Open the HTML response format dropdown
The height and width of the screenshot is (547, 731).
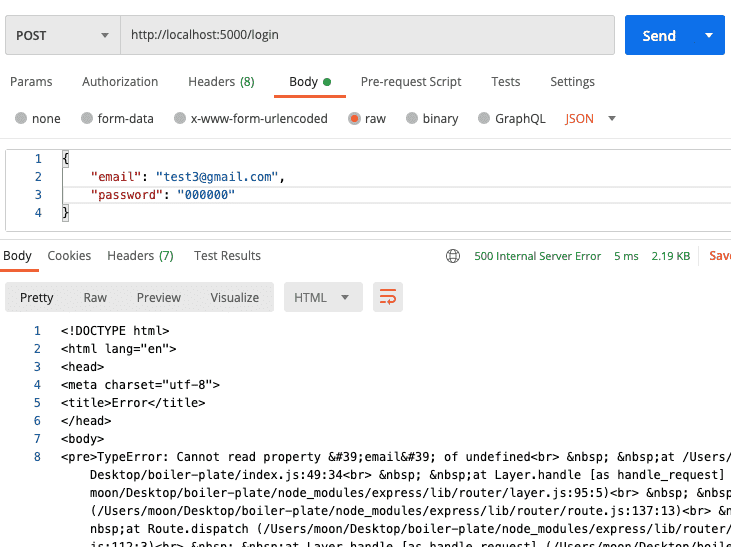(x=322, y=297)
